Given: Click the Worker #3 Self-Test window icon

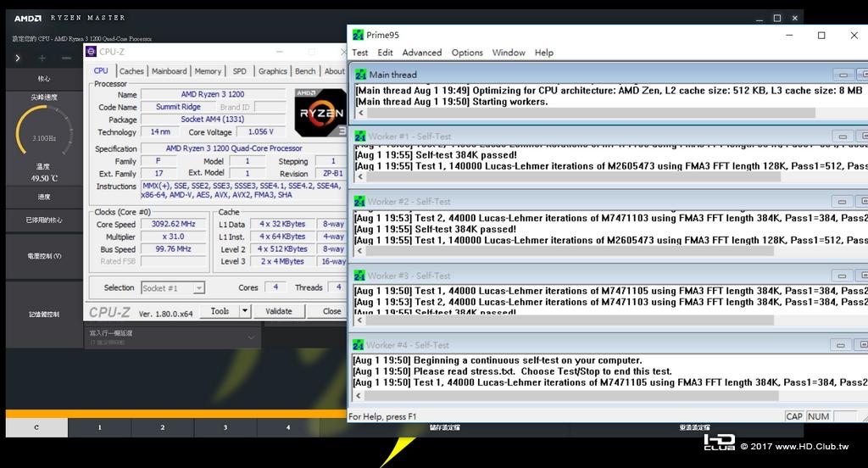Looking at the screenshot, I should [359, 276].
